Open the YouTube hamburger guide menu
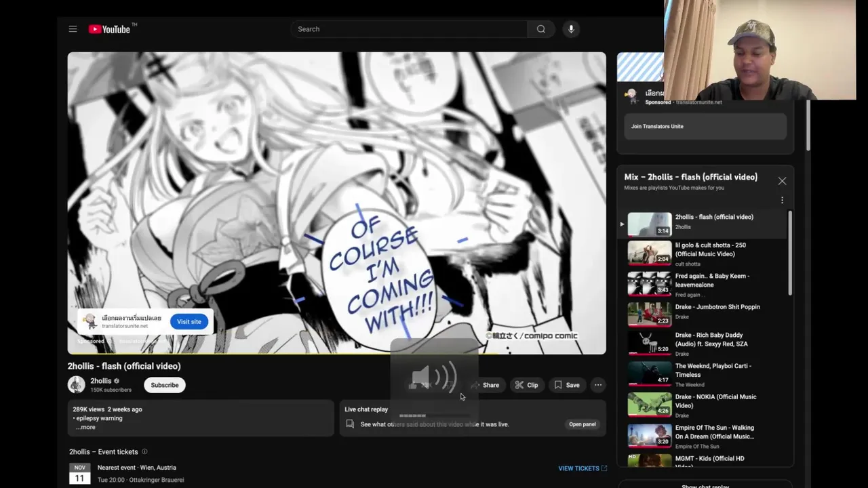868x488 pixels. point(73,29)
